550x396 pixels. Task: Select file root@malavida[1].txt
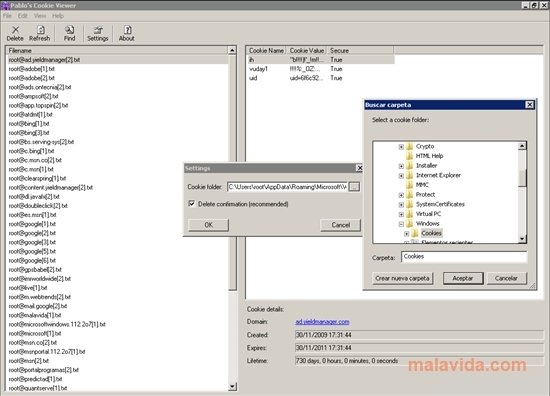coord(35,315)
